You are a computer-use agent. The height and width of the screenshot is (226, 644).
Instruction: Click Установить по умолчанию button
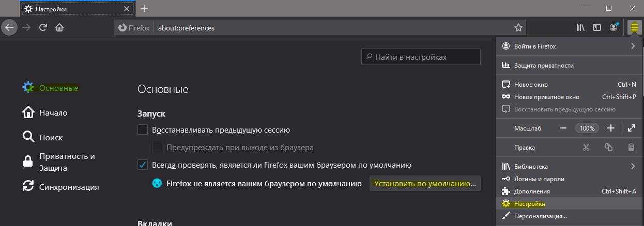(425, 183)
